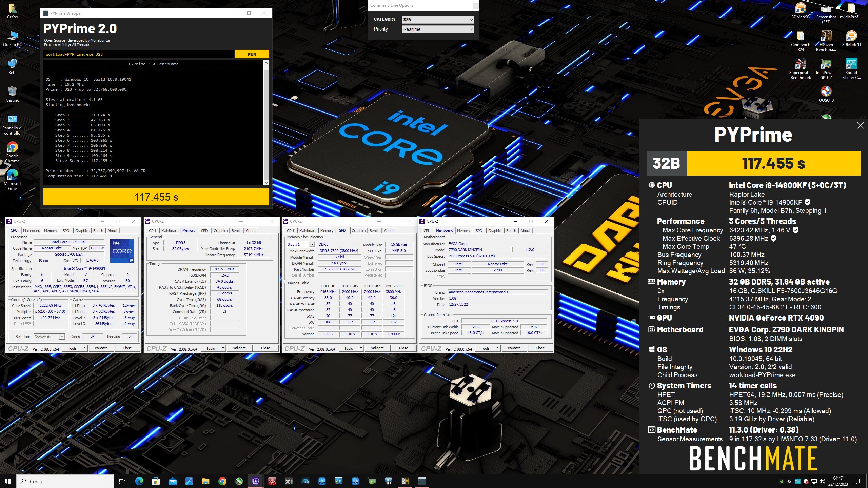Select the Cestino recycle bin icon
Image resolution: width=868 pixels, height=488 pixels.
tap(12, 94)
